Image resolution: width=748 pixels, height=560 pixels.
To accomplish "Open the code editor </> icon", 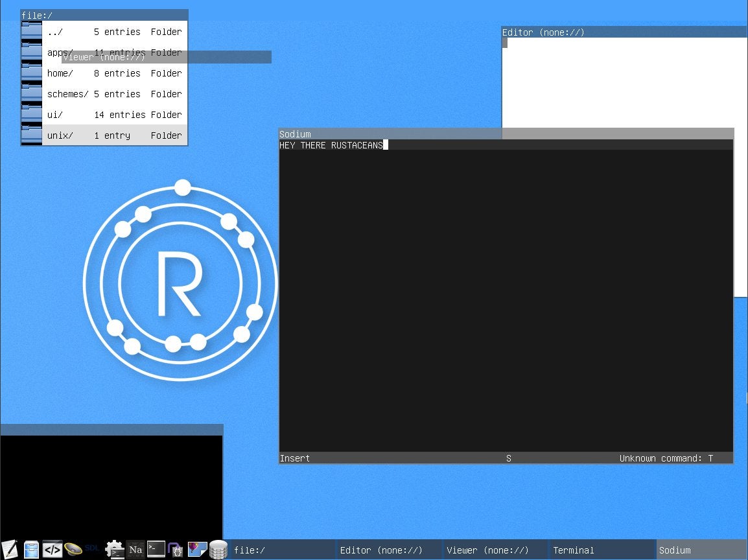I will click(x=52, y=550).
